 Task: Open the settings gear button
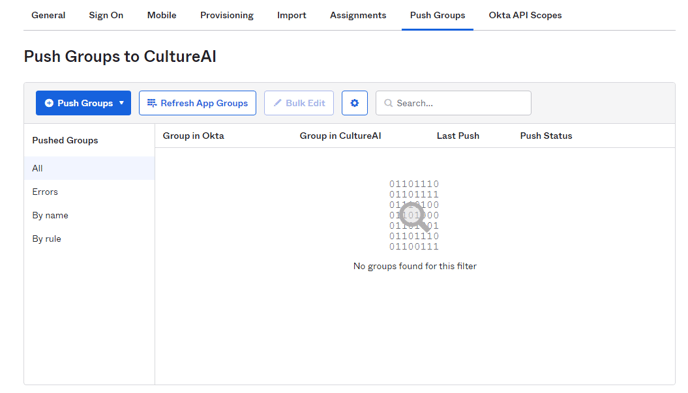click(x=355, y=103)
